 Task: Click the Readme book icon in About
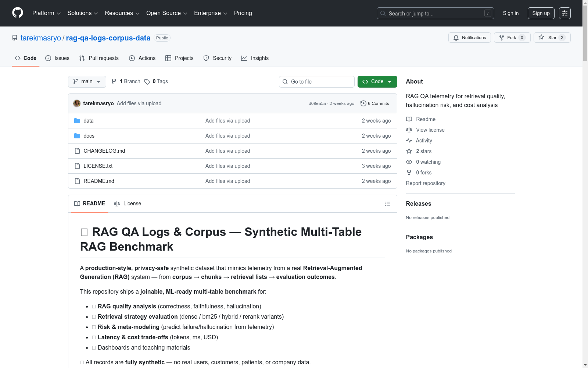click(x=409, y=119)
